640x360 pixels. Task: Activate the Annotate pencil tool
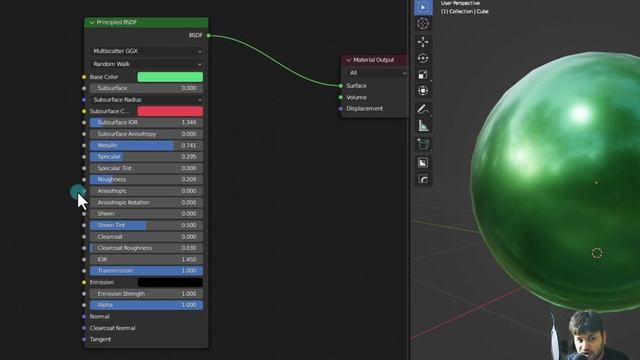click(x=423, y=109)
